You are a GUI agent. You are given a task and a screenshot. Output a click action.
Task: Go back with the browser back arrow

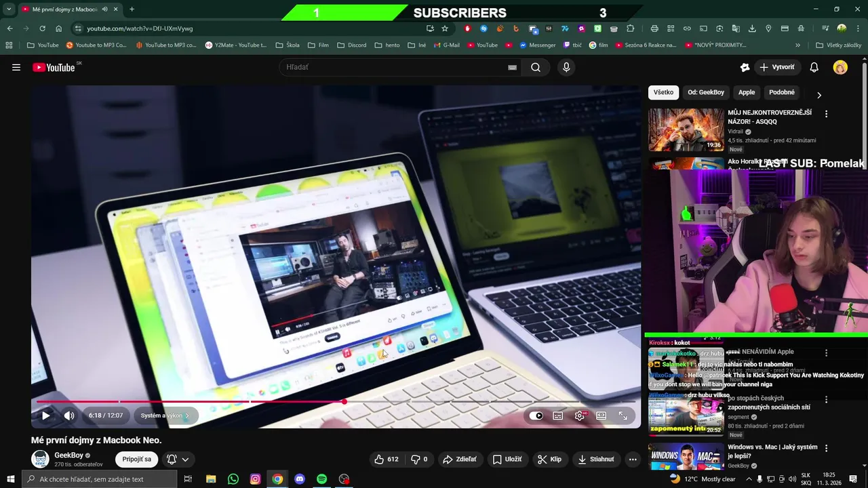pyautogui.click(x=9, y=28)
